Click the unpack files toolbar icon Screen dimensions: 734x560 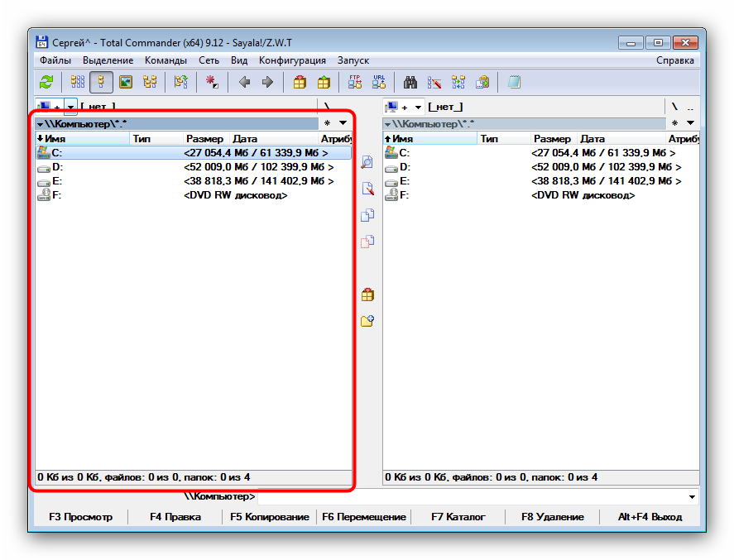click(x=324, y=83)
